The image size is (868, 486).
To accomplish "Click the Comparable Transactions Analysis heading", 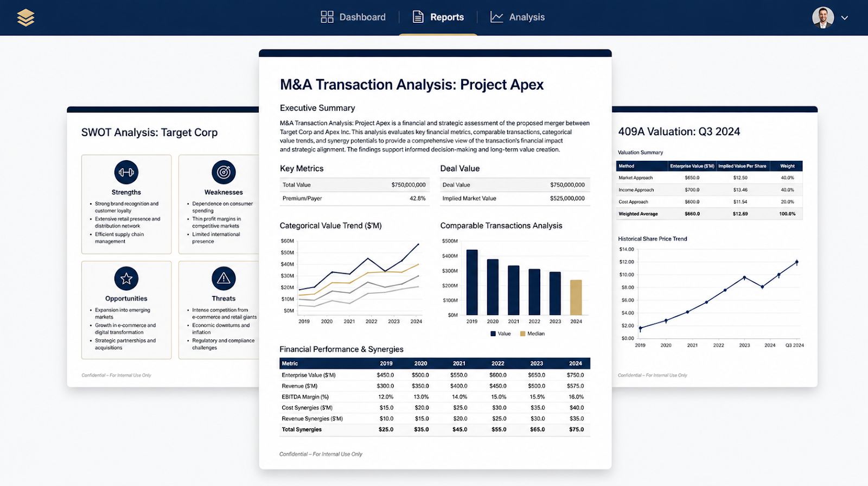I will 501,225.
